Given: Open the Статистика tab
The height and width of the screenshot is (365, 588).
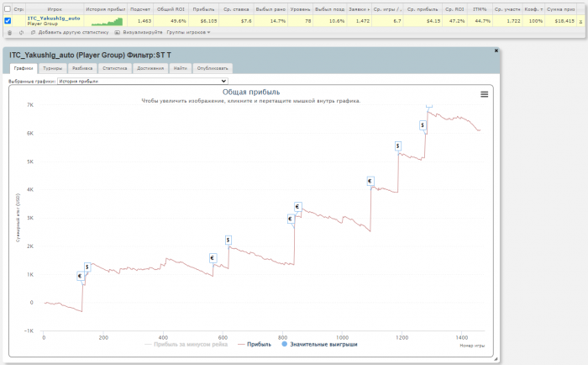Looking at the screenshot, I should (115, 68).
